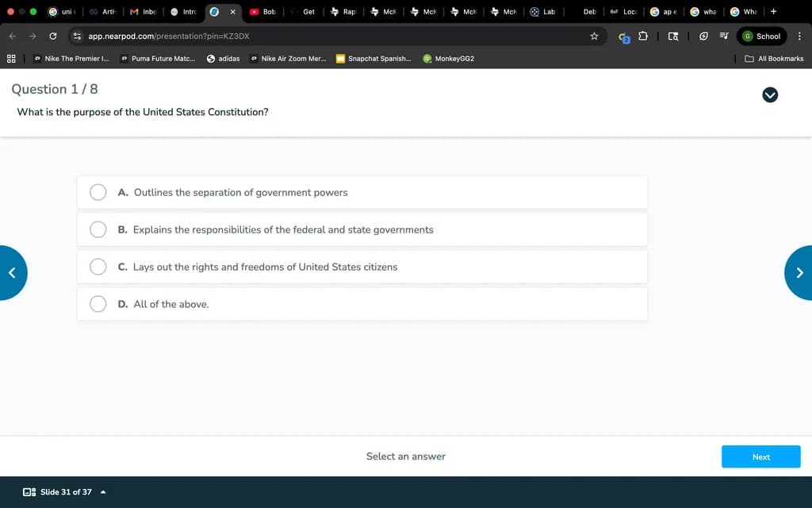
Task: Open the extension icon with blue badge
Action: click(624, 37)
